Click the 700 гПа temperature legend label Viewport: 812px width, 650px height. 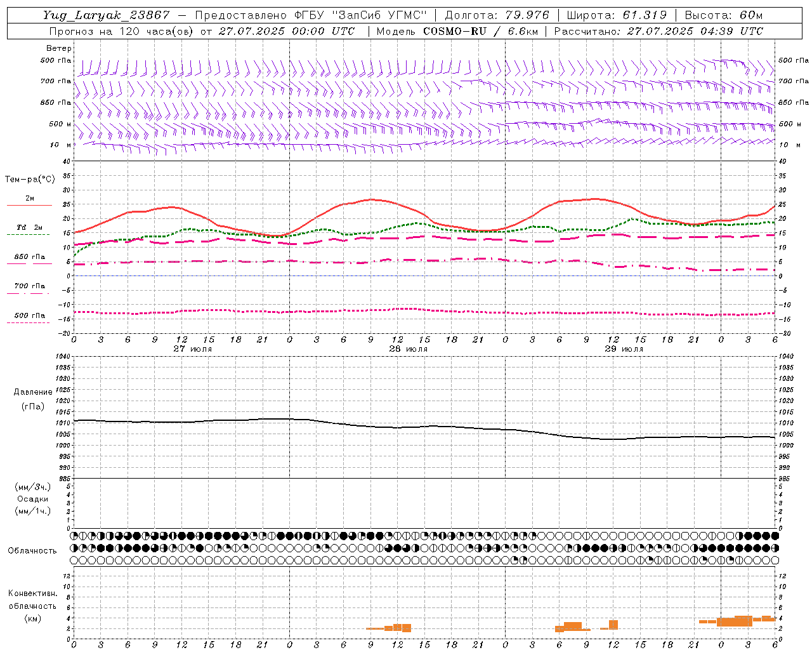point(30,286)
